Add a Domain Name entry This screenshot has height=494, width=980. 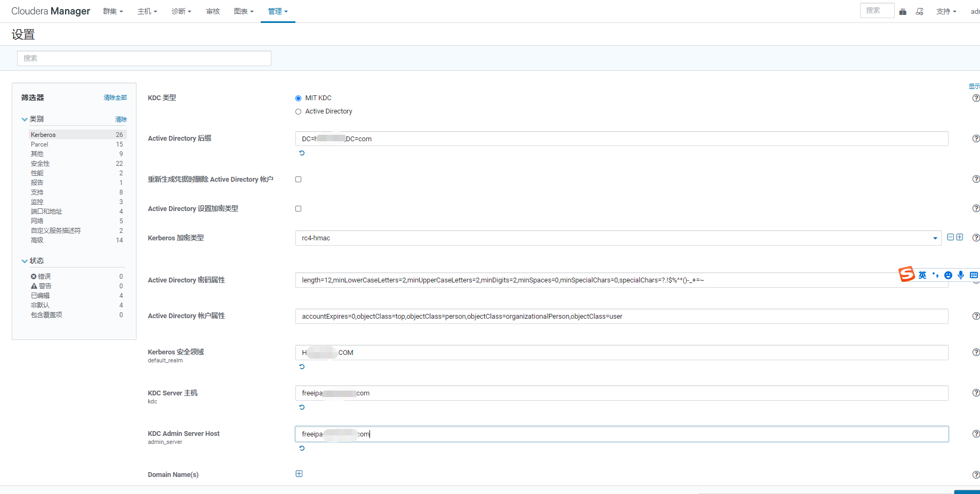pyautogui.click(x=299, y=474)
